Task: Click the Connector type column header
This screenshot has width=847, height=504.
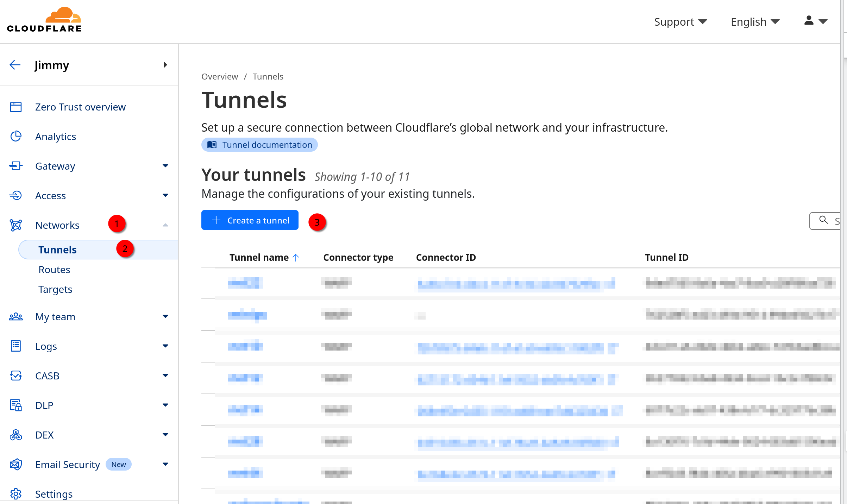Action: [x=358, y=258]
